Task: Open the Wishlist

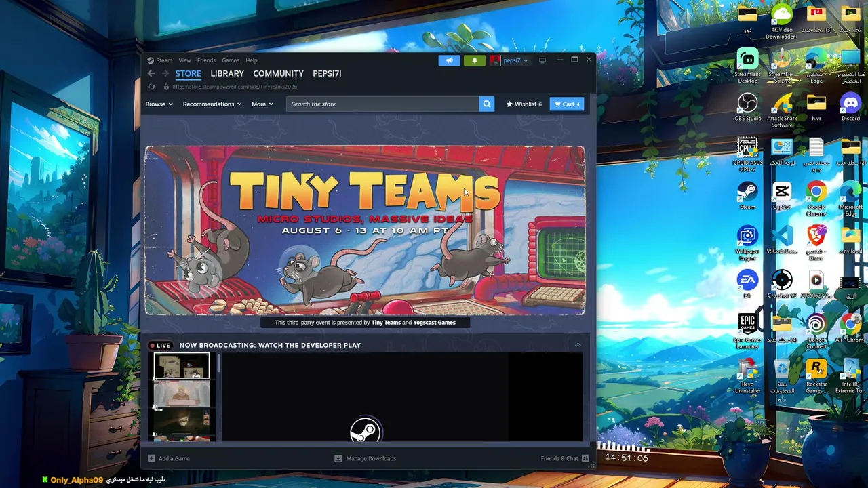Action: (x=524, y=104)
